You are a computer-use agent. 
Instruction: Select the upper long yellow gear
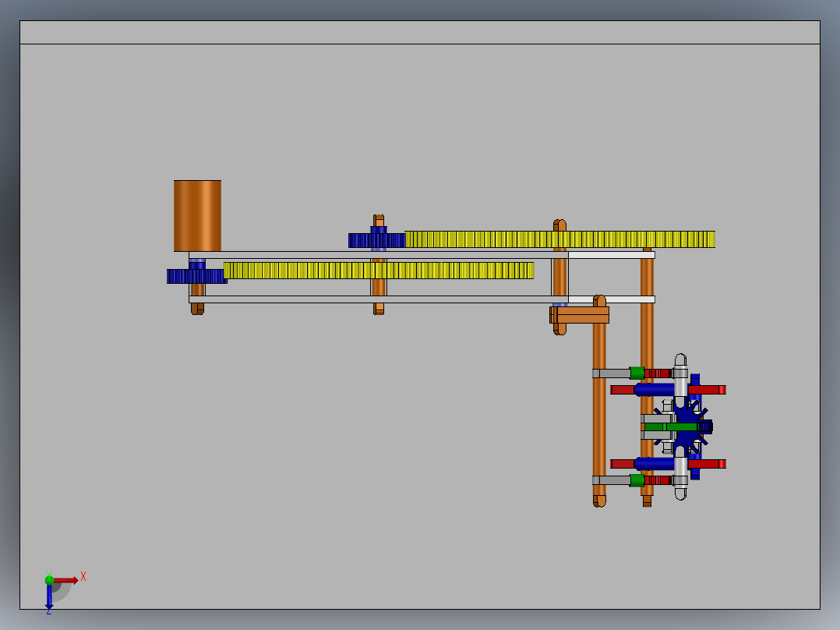[559, 239]
